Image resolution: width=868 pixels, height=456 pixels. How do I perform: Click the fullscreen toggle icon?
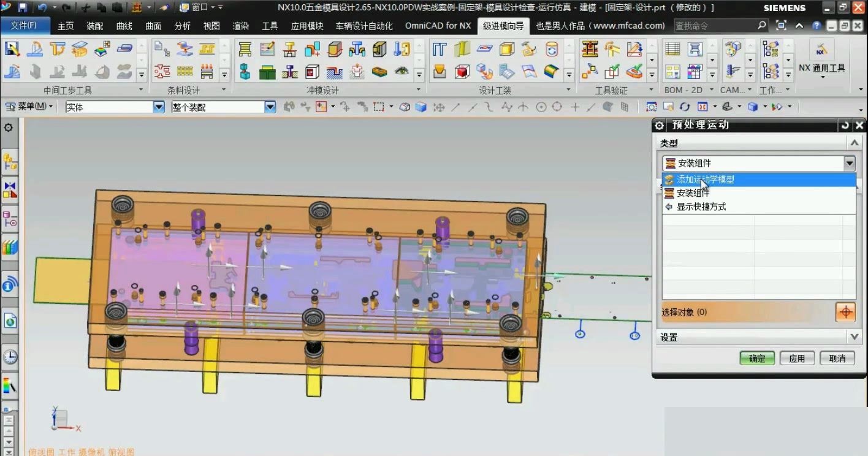(781, 26)
